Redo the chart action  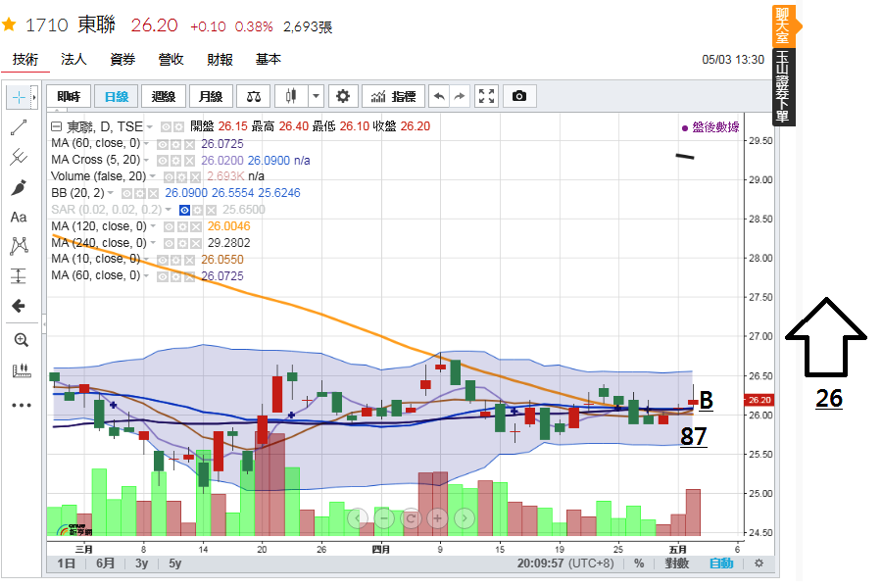coord(460,96)
